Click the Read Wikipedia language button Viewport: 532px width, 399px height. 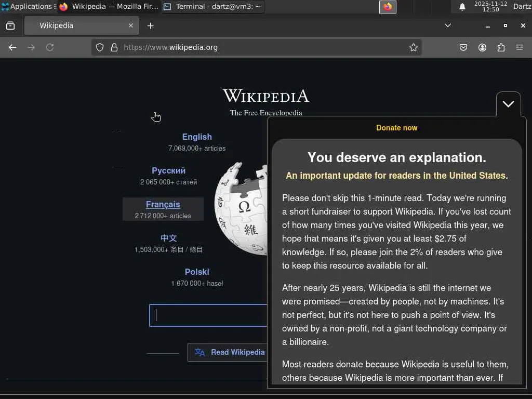(228, 352)
